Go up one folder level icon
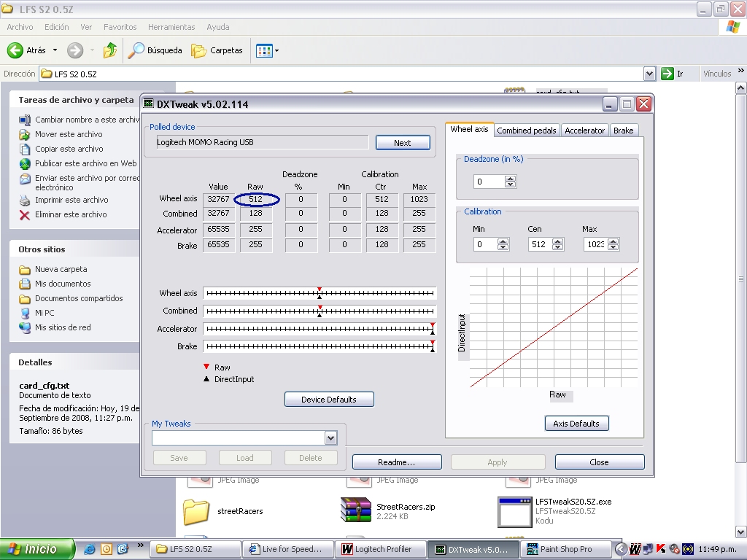This screenshot has width=747, height=560. (x=110, y=50)
